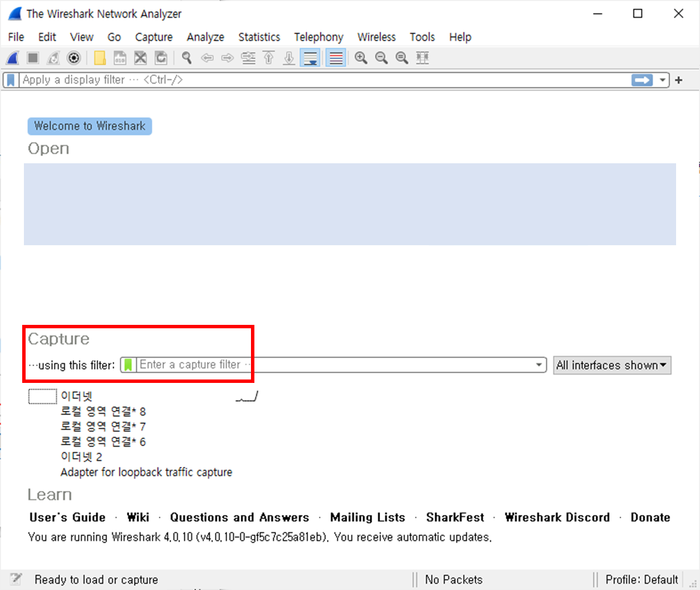Click the close capture file icon
The image size is (700, 590).
[x=141, y=57]
